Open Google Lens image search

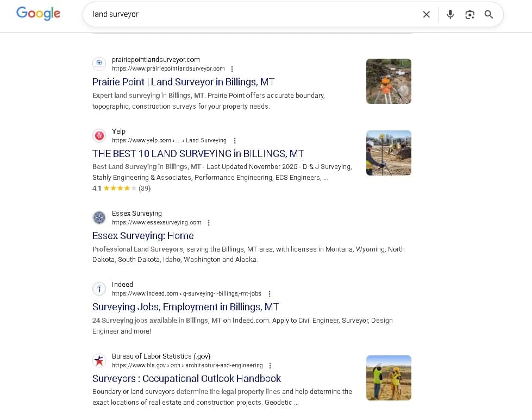click(470, 14)
